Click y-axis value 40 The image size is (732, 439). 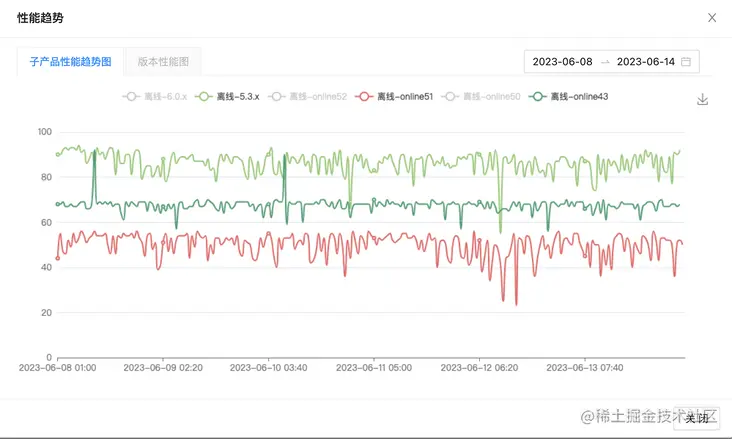(46, 268)
